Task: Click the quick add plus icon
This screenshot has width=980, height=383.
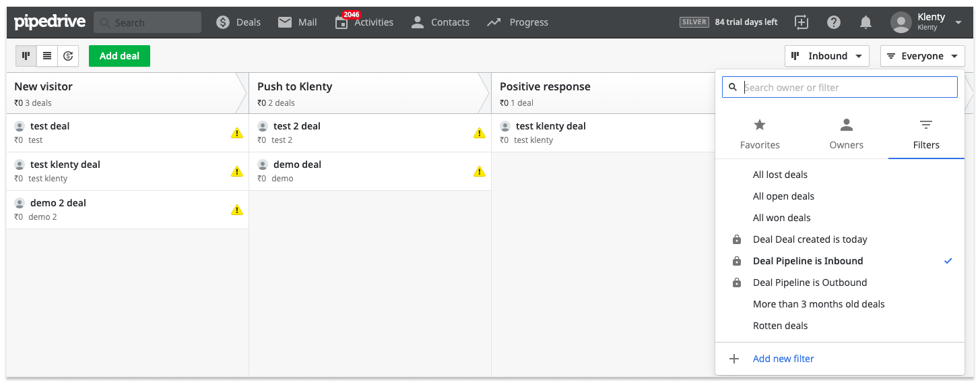Action: pyautogui.click(x=802, y=22)
